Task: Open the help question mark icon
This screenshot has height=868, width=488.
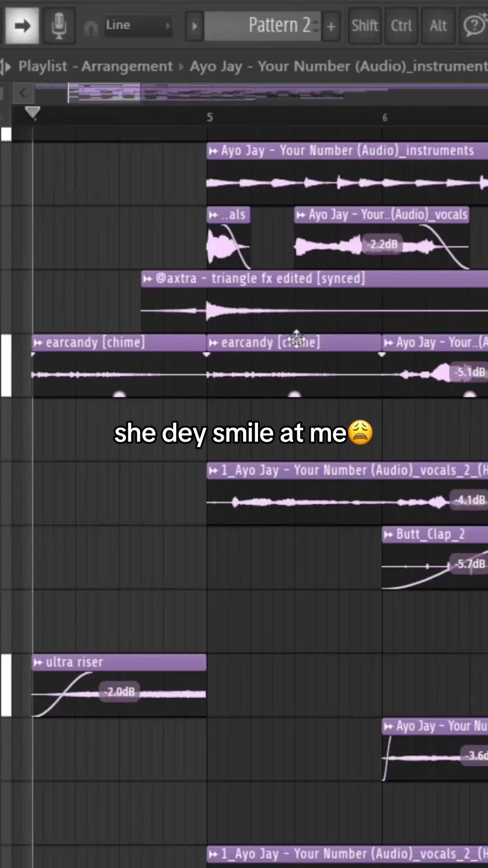Action: click(x=474, y=26)
